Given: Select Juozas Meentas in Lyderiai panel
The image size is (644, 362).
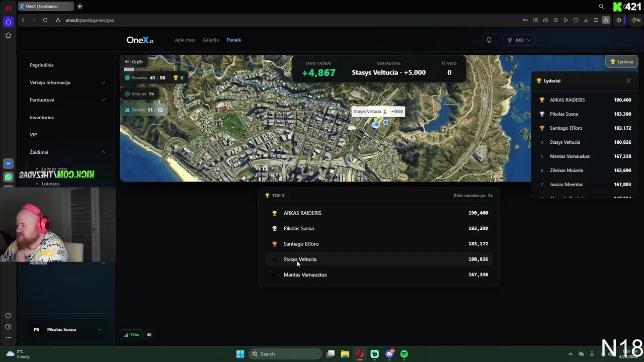Looking at the screenshot, I should tap(585, 184).
